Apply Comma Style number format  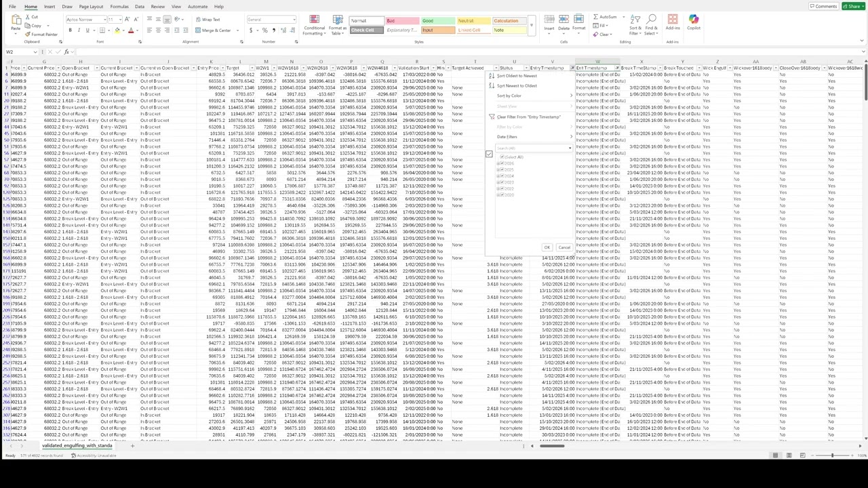273,30
